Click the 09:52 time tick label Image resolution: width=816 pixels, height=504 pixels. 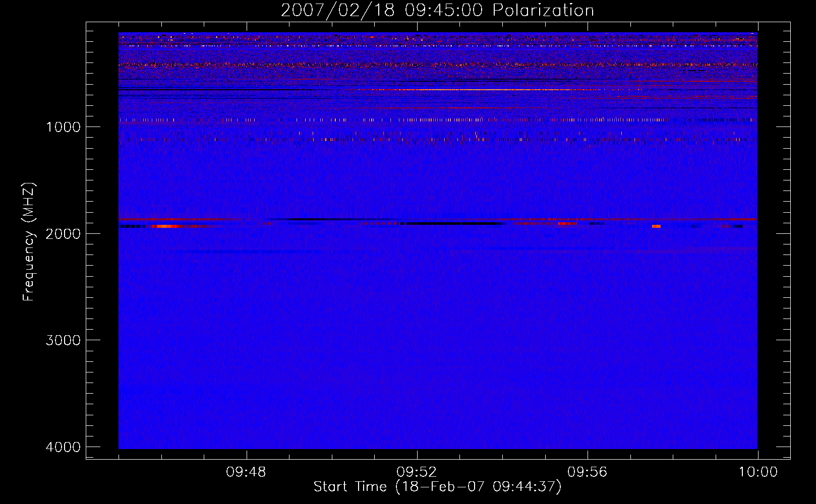417,472
